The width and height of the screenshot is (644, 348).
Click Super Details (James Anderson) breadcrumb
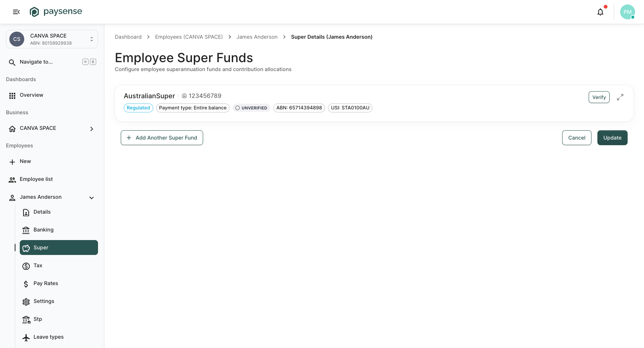click(x=332, y=37)
